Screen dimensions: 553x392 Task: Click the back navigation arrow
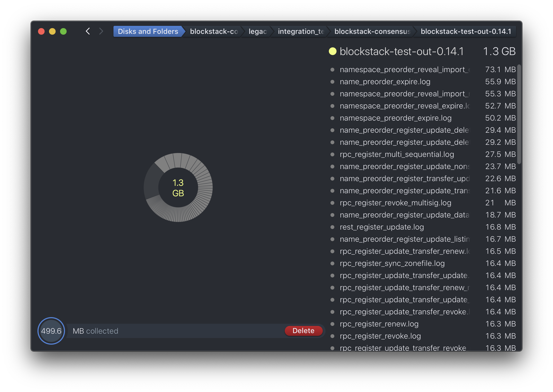pos(88,31)
